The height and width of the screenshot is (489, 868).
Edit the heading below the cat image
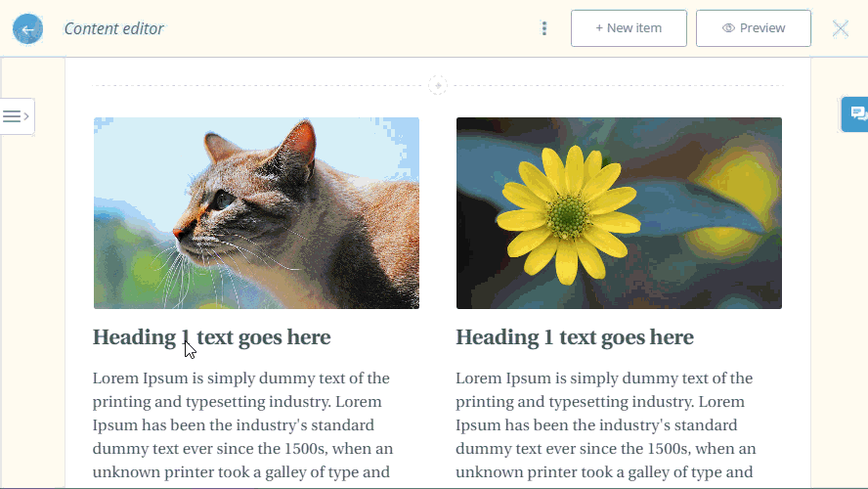211,337
